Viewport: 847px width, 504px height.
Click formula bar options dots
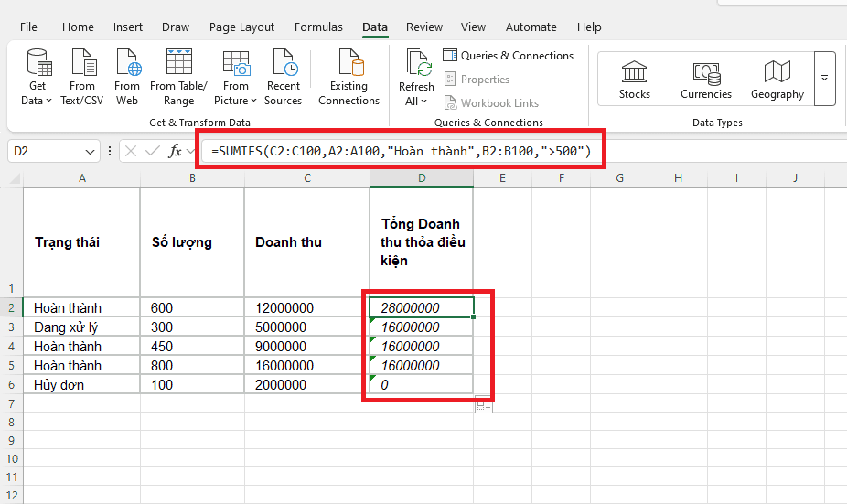[110, 151]
